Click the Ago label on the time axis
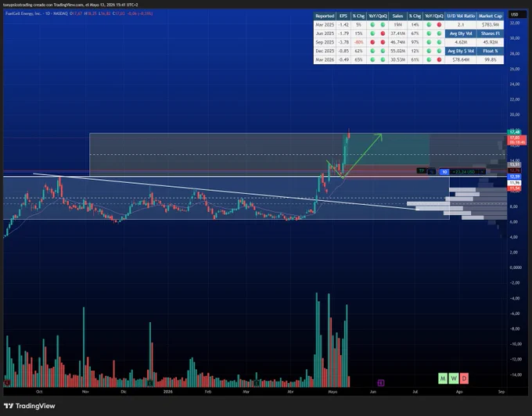 pos(459,392)
